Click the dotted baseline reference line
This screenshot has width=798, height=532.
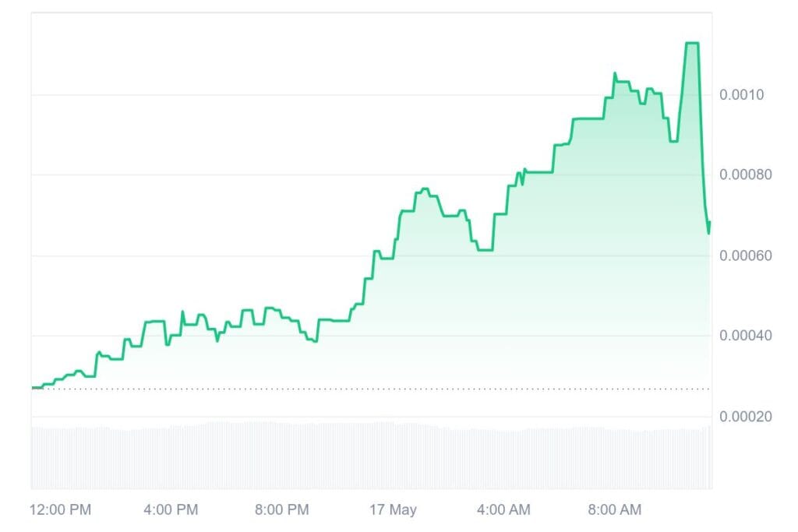[372, 389]
